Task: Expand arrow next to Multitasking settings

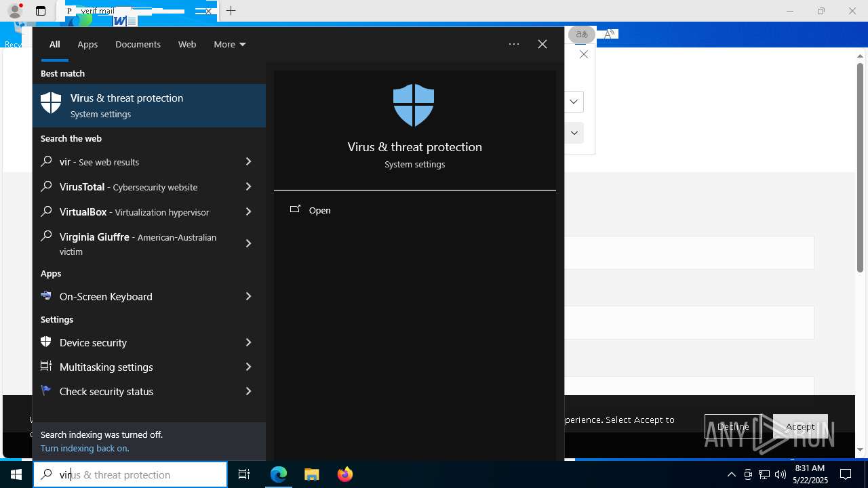Action: pyautogui.click(x=249, y=367)
